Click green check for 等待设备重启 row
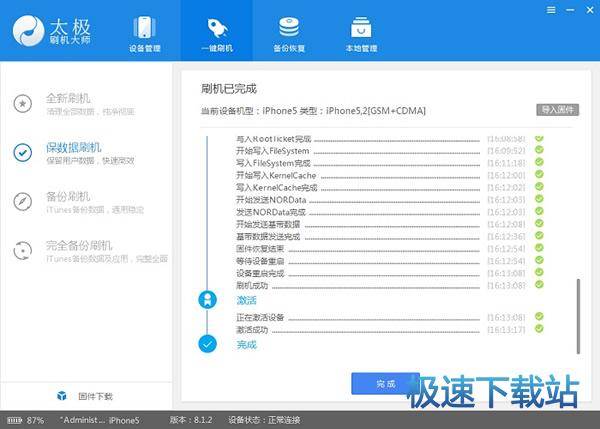The height and width of the screenshot is (429, 600). click(x=539, y=260)
